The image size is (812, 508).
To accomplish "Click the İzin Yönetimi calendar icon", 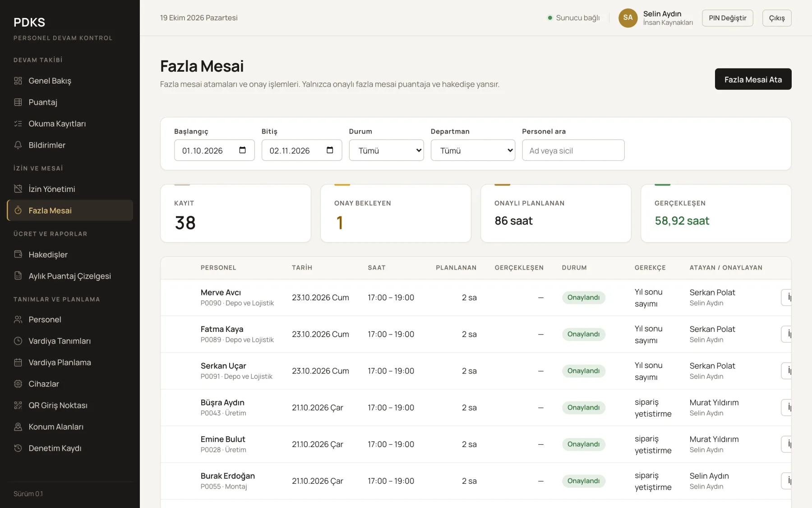I will [x=18, y=189].
